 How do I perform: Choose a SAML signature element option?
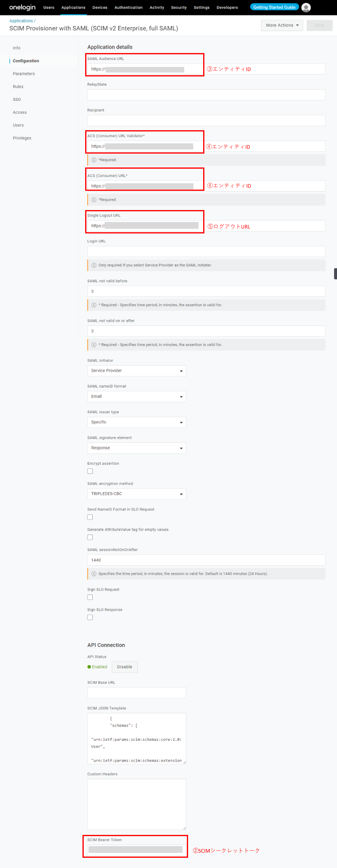[x=137, y=448]
